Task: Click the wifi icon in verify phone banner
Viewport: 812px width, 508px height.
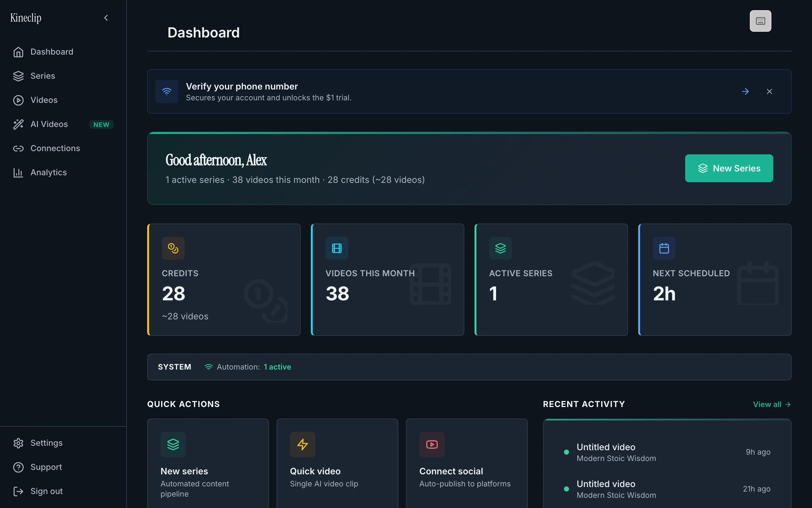Action: pos(167,91)
